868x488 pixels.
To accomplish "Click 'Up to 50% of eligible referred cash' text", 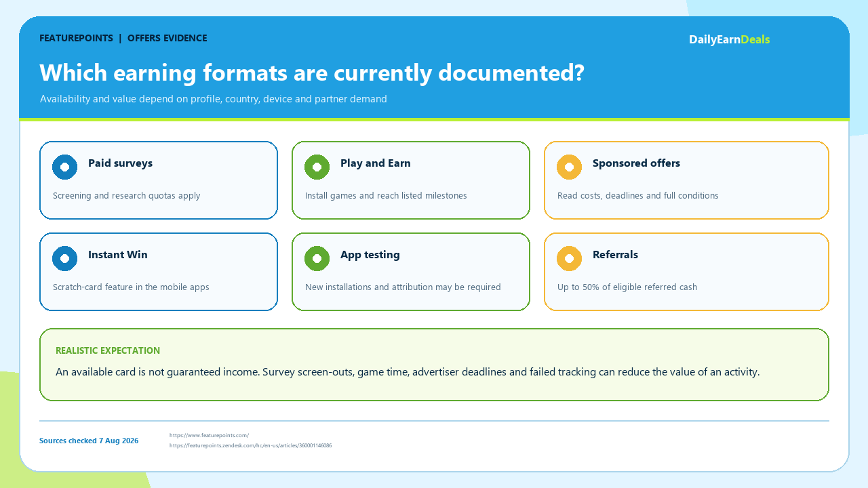I will click(627, 287).
